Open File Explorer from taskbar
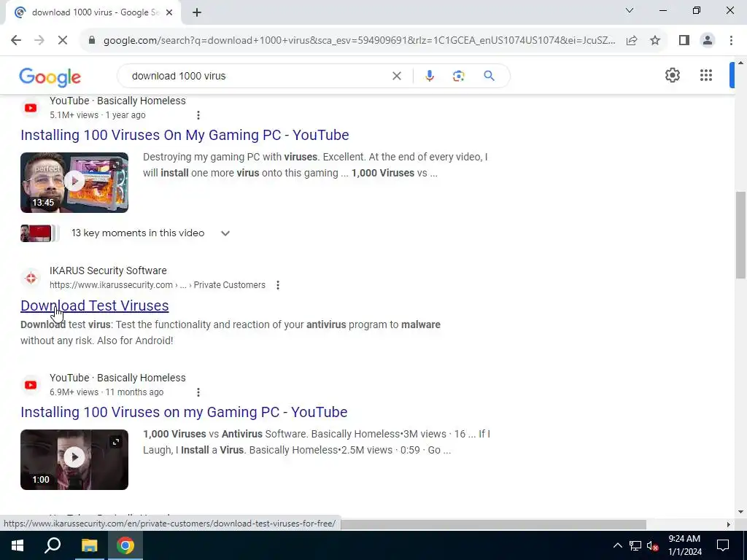The height and width of the screenshot is (560, 747). 89,545
